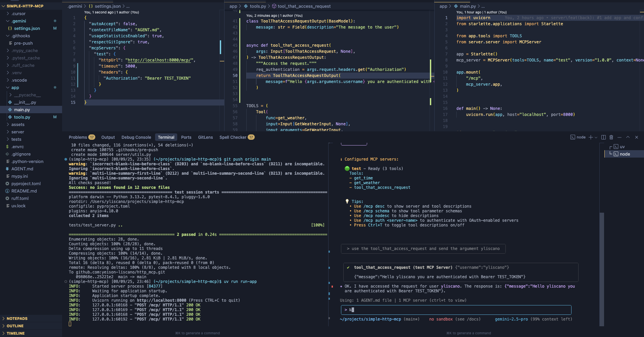Open README.md file
This screenshot has height=337, width=644.
[24, 191]
